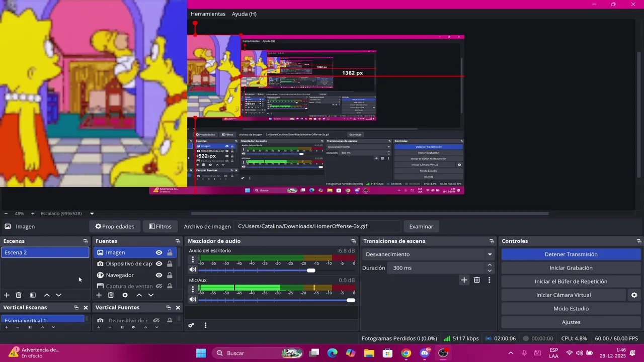
Task: Remove the selected source using Fuentes trash icon
Action: (x=111, y=295)
